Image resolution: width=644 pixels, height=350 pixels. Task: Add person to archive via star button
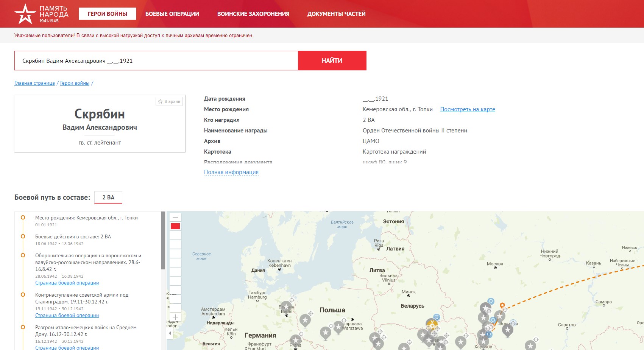[169, 101]
